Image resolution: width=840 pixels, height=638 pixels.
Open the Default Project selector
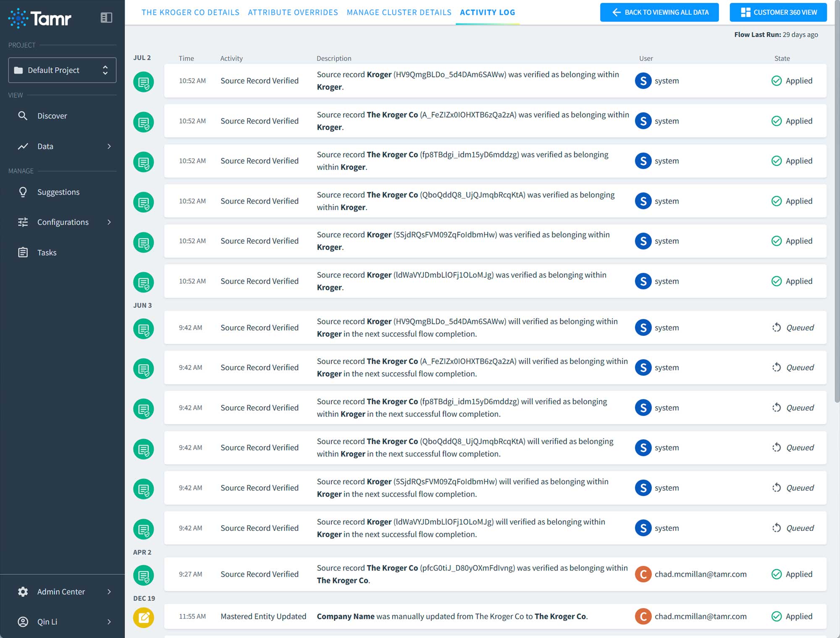click(x=62, y=70)
